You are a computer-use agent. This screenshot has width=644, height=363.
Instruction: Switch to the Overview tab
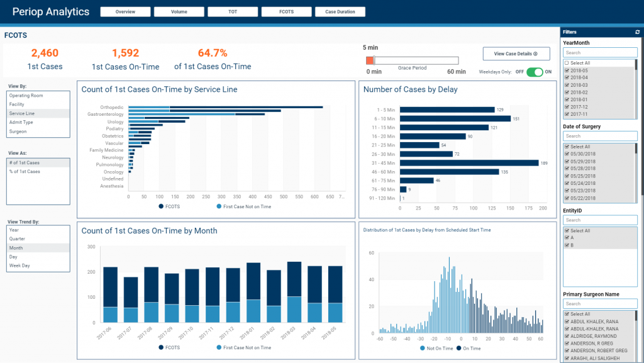(x=125, y=11)
